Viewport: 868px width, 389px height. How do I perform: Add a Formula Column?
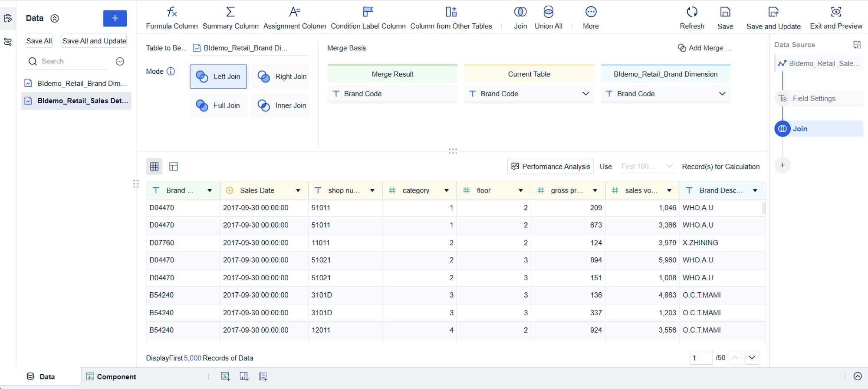tap(172, 18)
